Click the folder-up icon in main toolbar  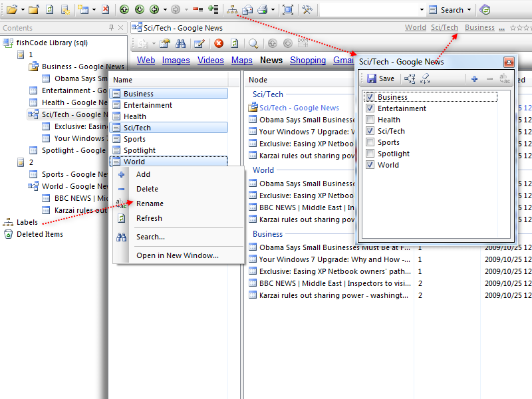[34, 10]
